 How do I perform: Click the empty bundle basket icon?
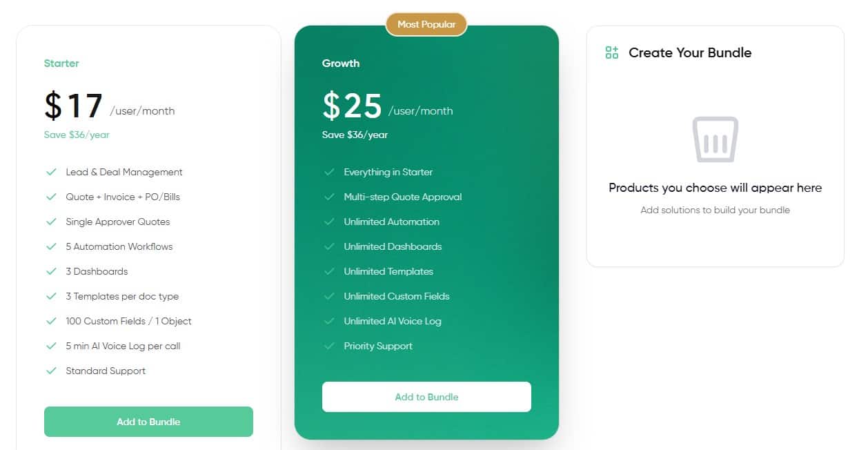coord(715,138)
